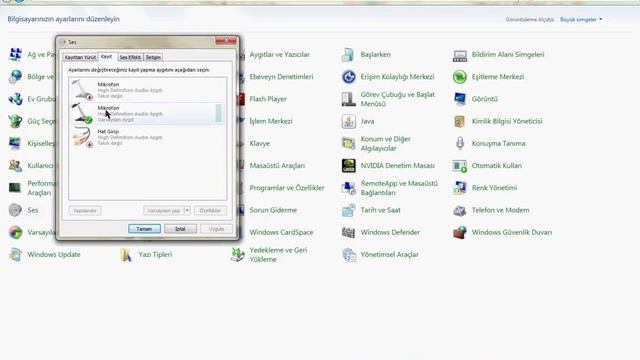Click the Kullanıcı Hesapları icon
This screenshot has height=360, width=640.
(x=15, y=166)
